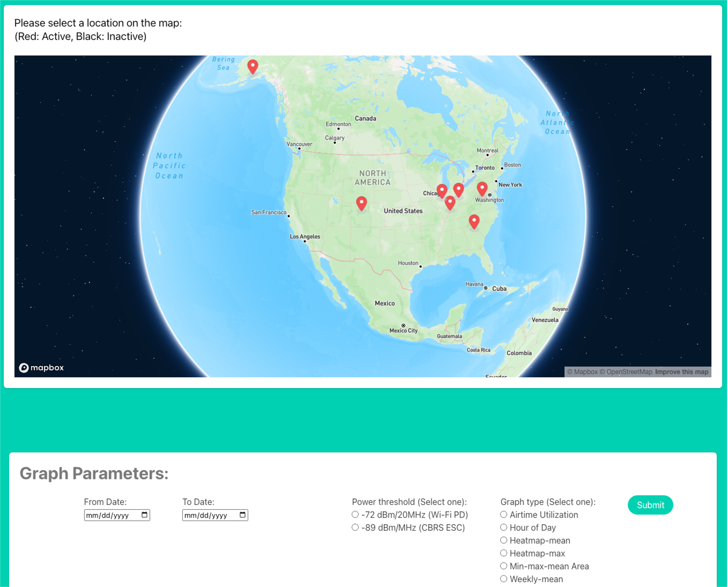The width and height of the screenshot is (728, 587).
Task: Click the red map marker in Alaska
Action: tap(252, 66)
